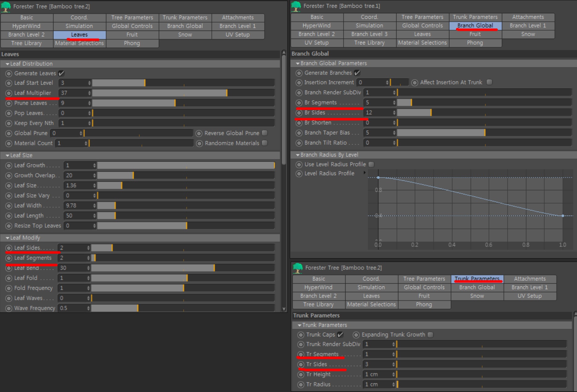Collapse the Leaf Modify section
The width and height of the screenshot is (577, 392).
pos(7,238)
